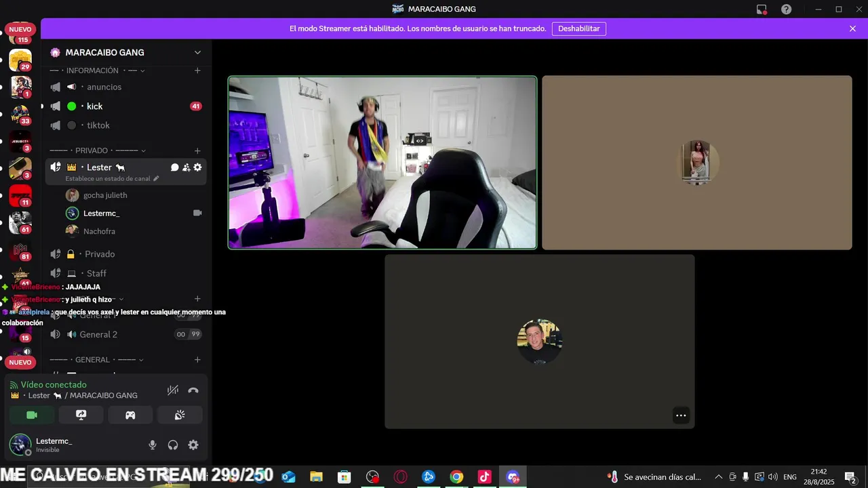Toggle noise suppression icon
868x488 pixels.
coord(173,390)
